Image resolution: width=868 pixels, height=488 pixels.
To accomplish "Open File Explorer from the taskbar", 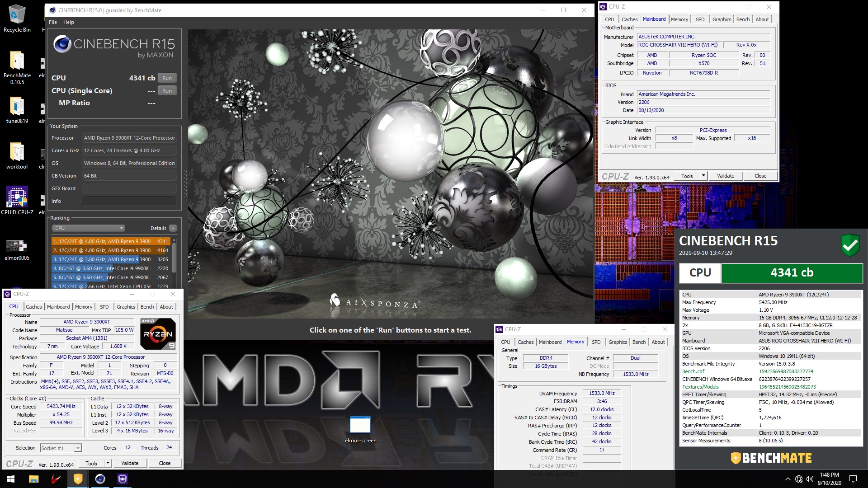I will click(x=33, y=479).
